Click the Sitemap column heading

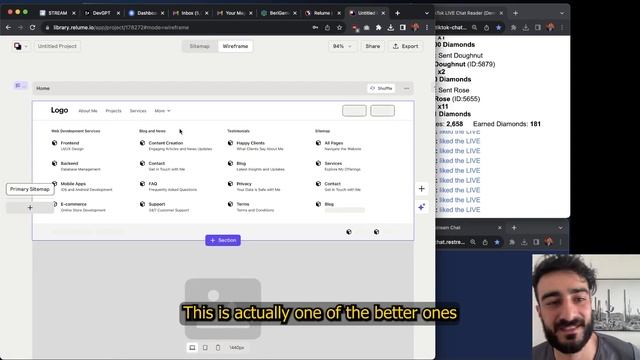322,131
